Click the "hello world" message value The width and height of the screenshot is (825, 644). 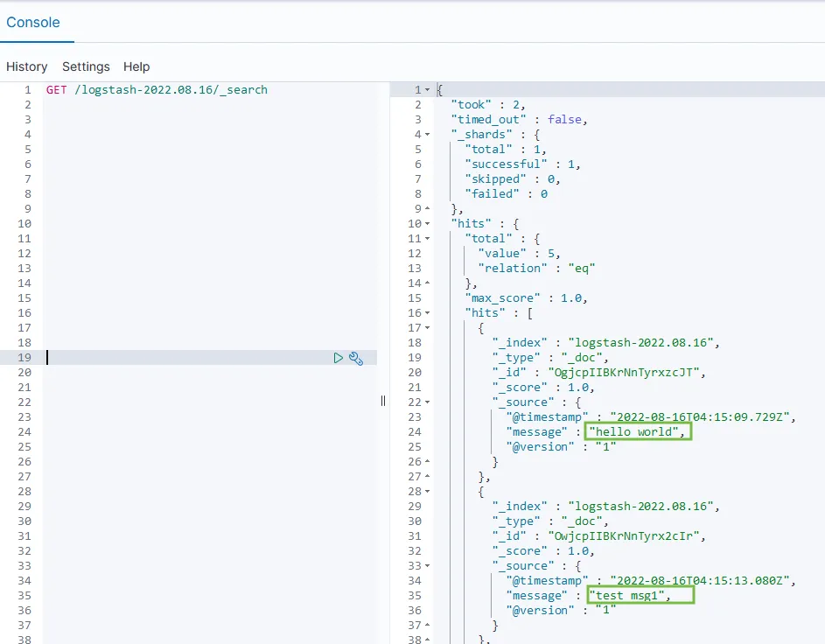pos(638,432)
